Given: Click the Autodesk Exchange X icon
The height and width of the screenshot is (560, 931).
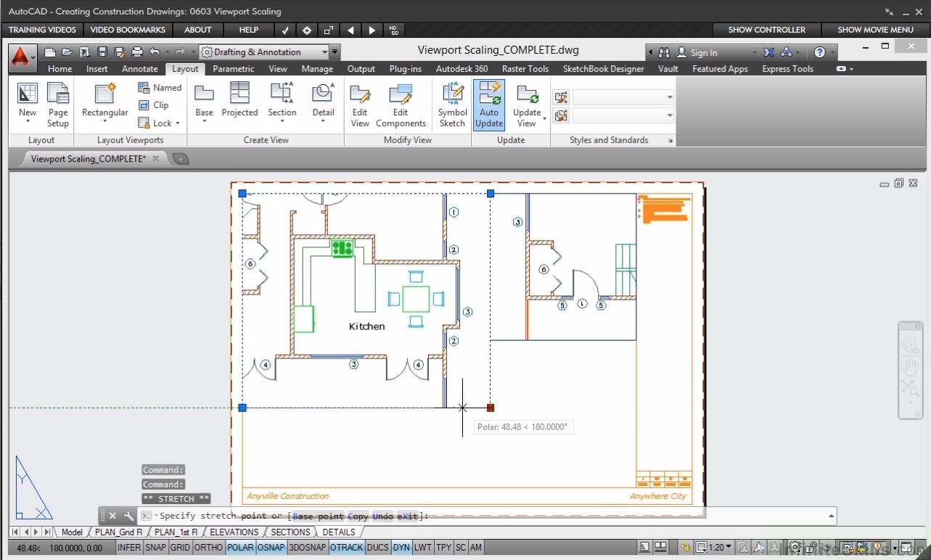Looking at the screenshot, I should coord(769,52).
